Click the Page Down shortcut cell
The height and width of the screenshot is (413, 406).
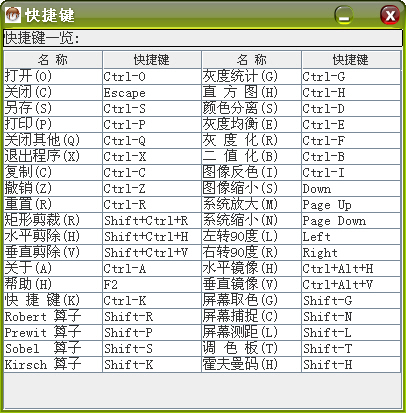pyautogui.click(x=351, y=221)
